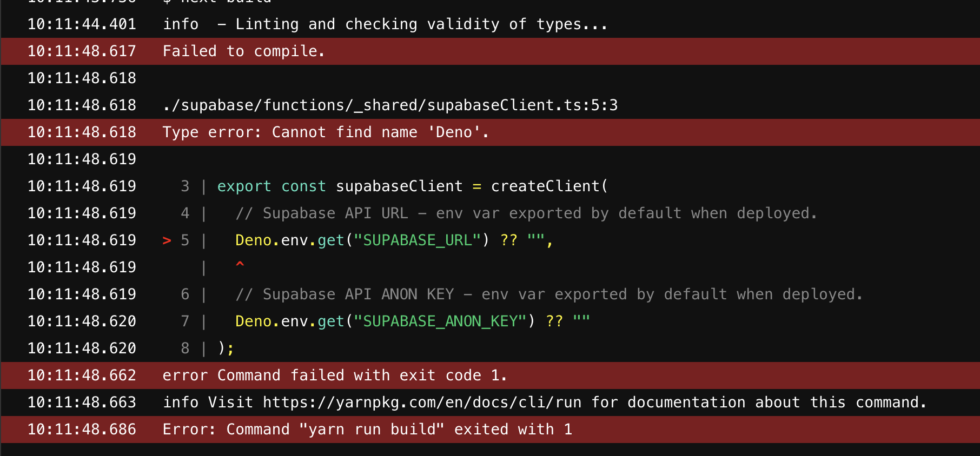
Task: Select timestamp 10:11:48.686
Action: point(82,430)
